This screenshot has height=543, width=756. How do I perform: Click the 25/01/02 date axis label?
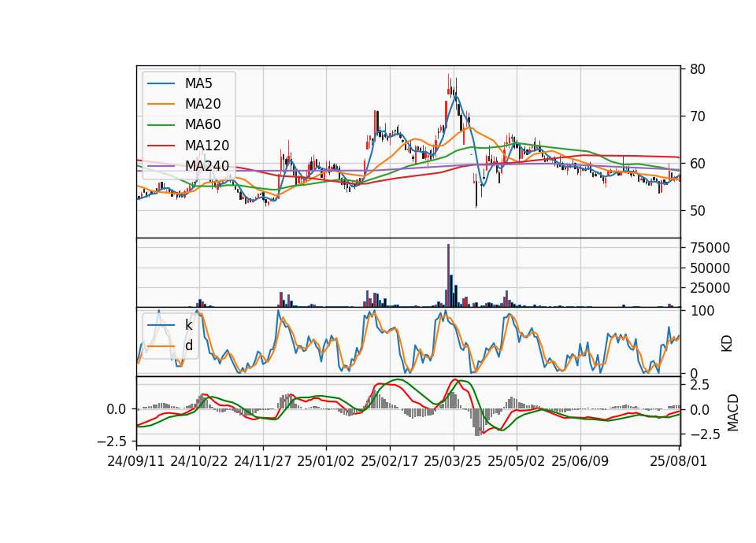click(326, 461)
